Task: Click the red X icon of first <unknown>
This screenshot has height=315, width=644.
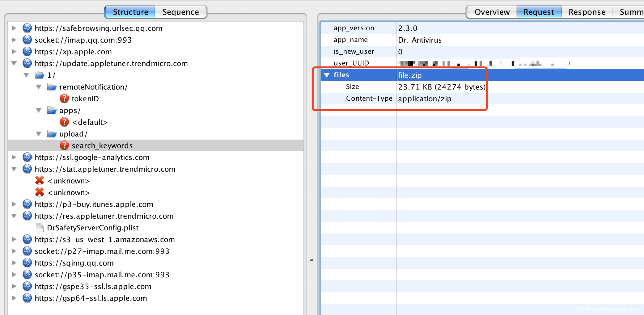Action: click(x=40, y=181)
